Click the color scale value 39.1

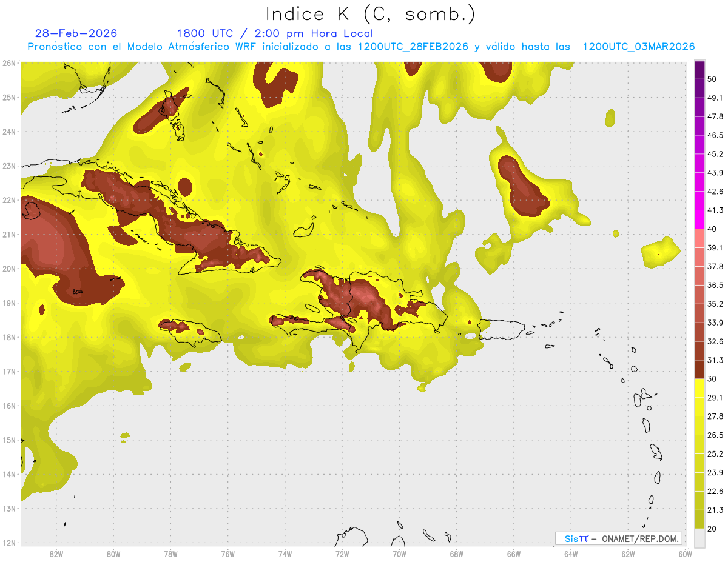coord(715,248)
